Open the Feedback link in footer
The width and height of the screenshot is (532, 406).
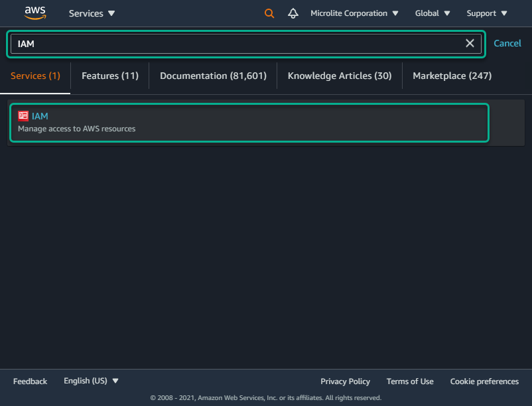point(31,381)
